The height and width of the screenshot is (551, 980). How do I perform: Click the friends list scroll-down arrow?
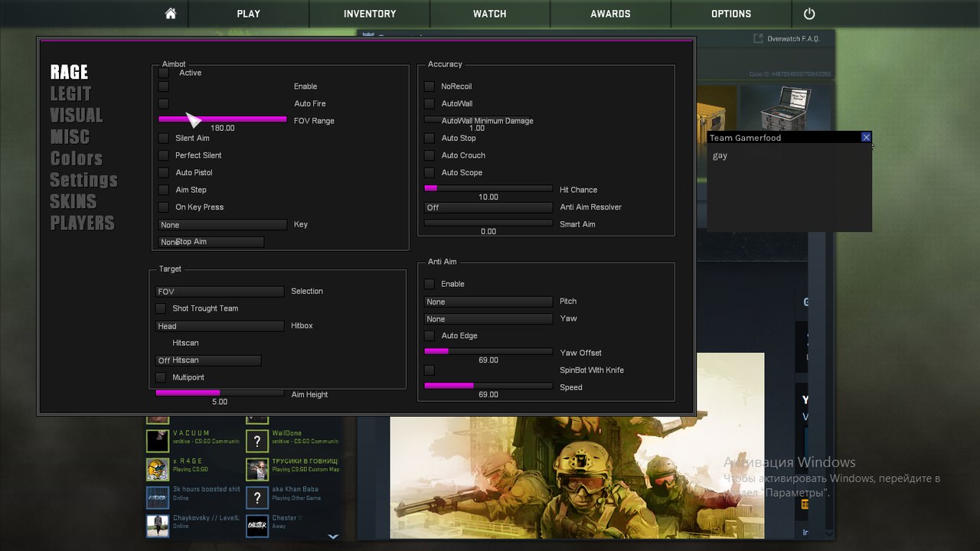tap(333, 536)
